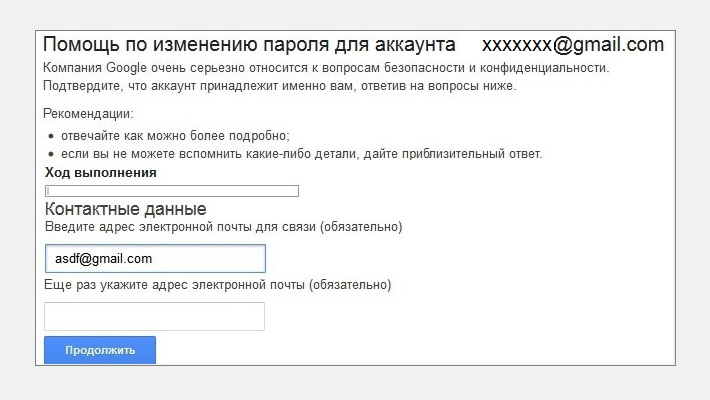710x400 pixels.
Task: Click the Ход выполнения label
Action: [101, 173]
